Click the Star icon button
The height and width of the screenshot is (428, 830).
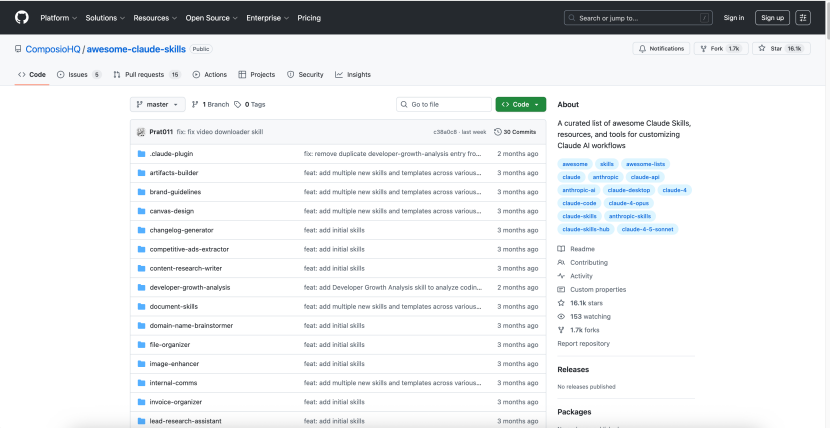763,48
